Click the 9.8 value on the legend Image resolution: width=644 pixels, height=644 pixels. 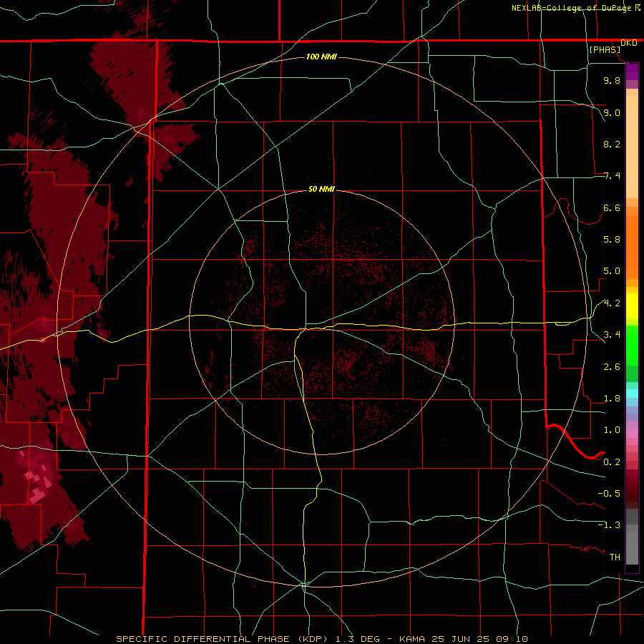pyautogui.click(x=612, y=80)
